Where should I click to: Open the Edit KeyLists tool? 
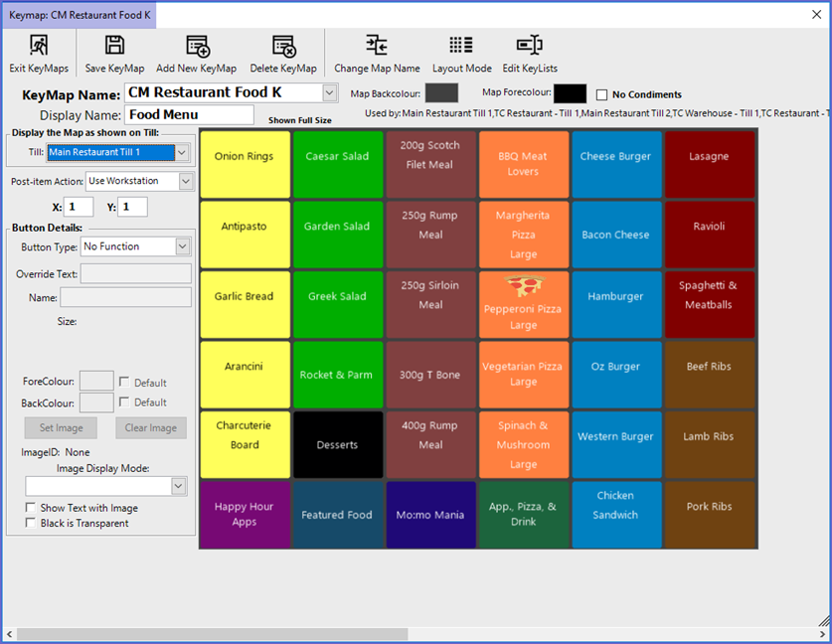(530, 46)
